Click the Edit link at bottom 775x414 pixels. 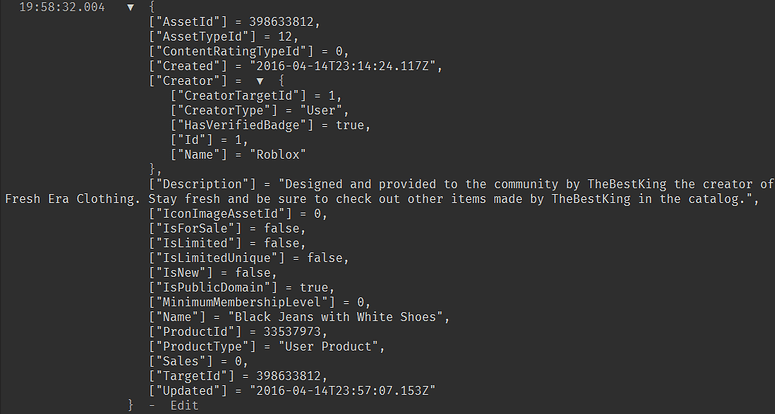coord(184,405)
